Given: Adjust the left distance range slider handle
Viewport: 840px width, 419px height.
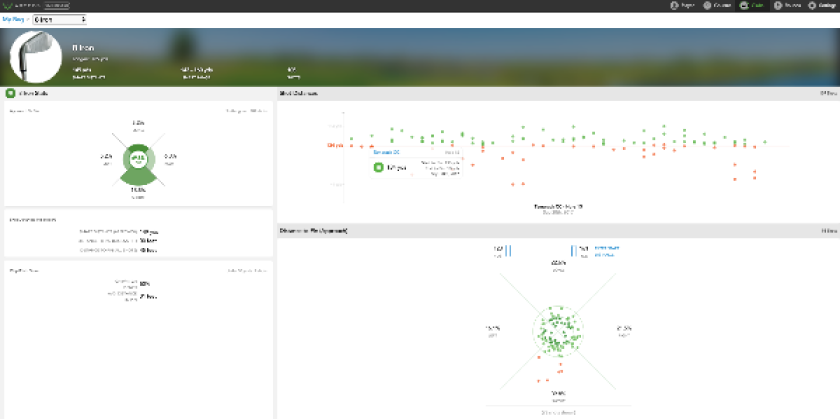Looking at the screenshot, I should pos(508,251).
